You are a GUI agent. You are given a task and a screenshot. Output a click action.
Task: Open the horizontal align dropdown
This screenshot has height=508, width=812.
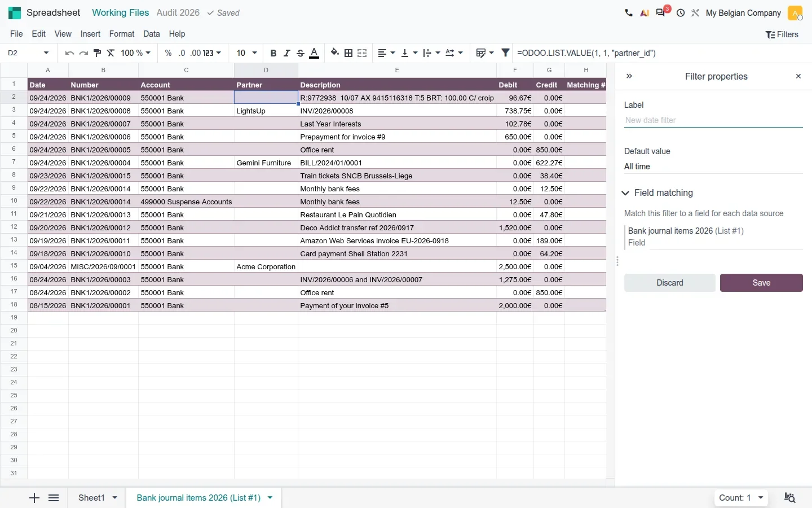[x=386, y=53]
